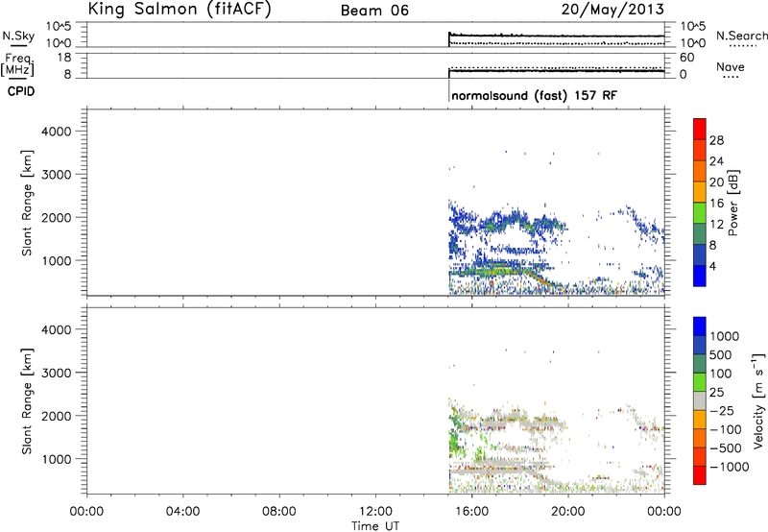Click the "04:00" time tick label

[x=182, y=512]
